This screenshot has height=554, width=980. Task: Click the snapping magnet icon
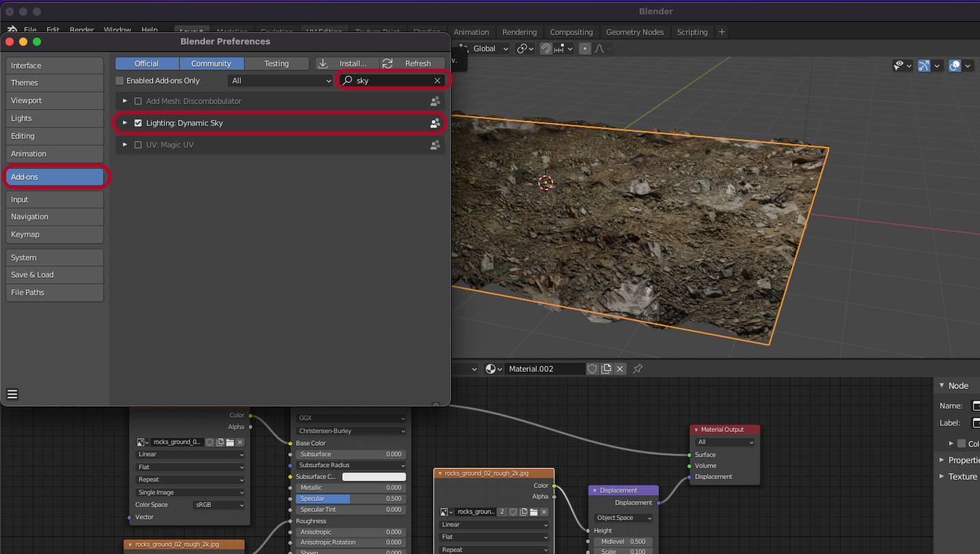point(546,49)
